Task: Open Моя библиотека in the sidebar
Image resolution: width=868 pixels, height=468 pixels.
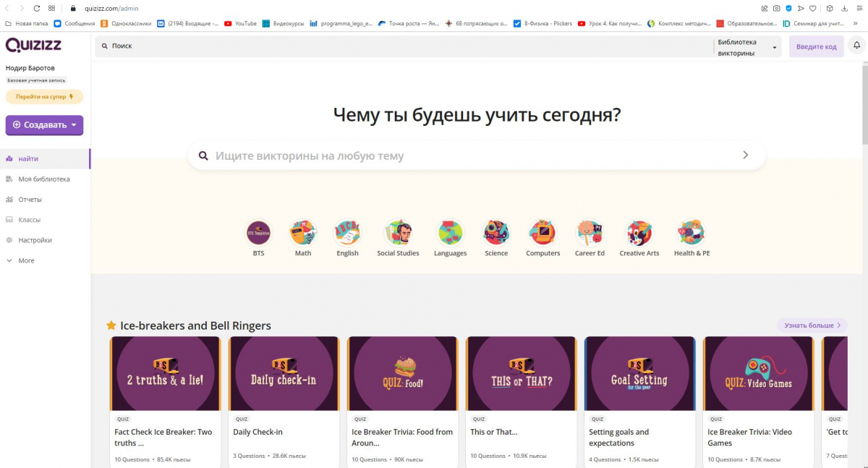Action: point(45,179)
